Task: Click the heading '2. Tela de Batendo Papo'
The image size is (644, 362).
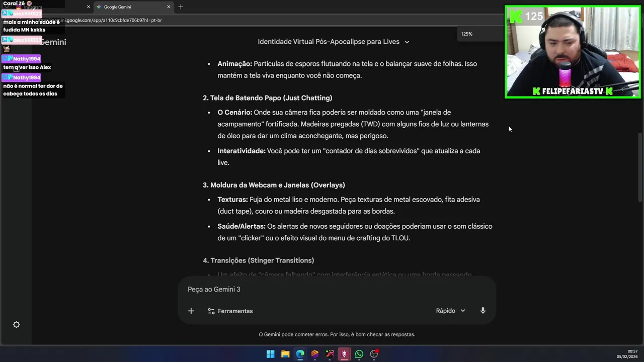Action: pos(268,98)
